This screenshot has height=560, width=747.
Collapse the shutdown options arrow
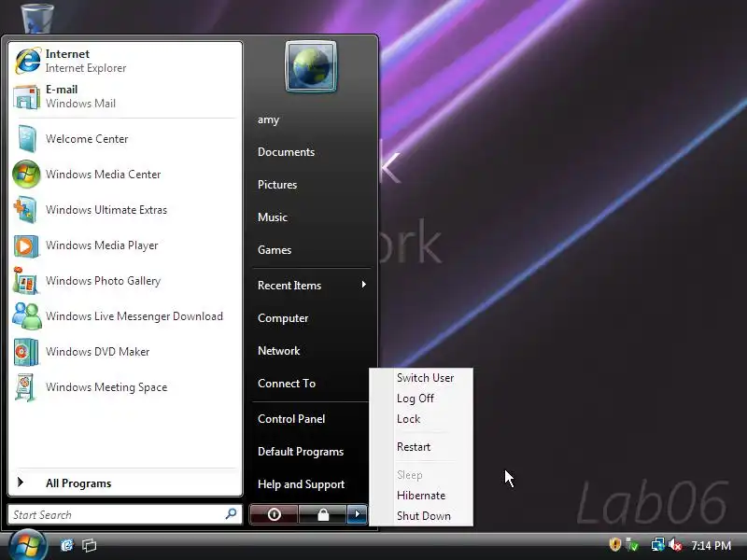(x=358, y=514)
